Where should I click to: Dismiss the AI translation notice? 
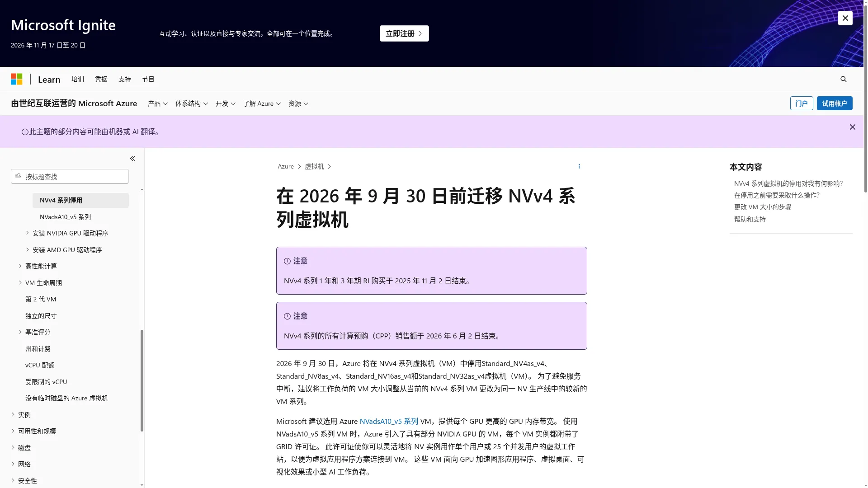tap(852, 127)
